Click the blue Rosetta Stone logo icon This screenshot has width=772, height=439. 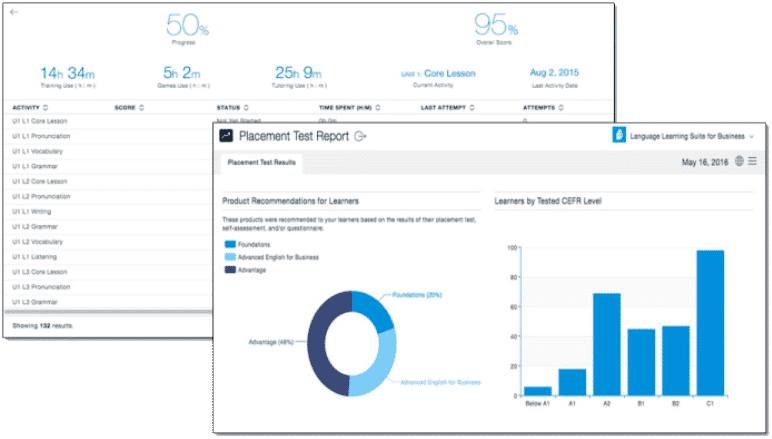coord(620,135)
